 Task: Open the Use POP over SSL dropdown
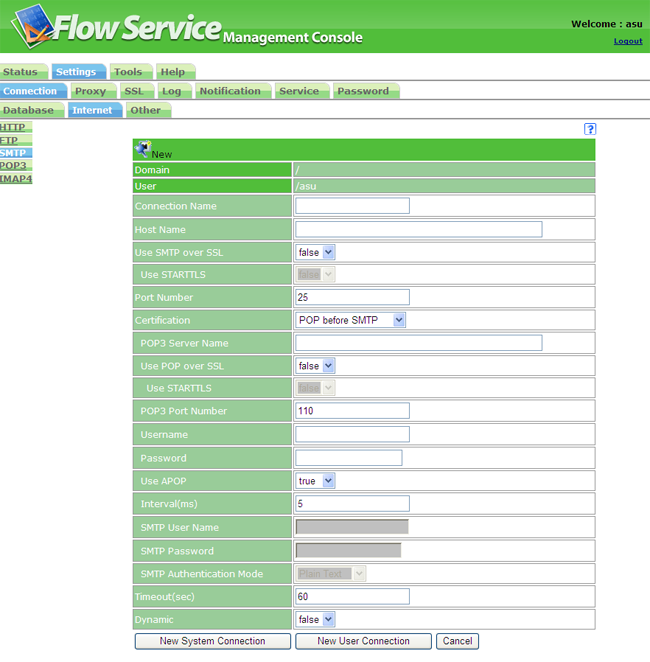(x=315, y=366)
